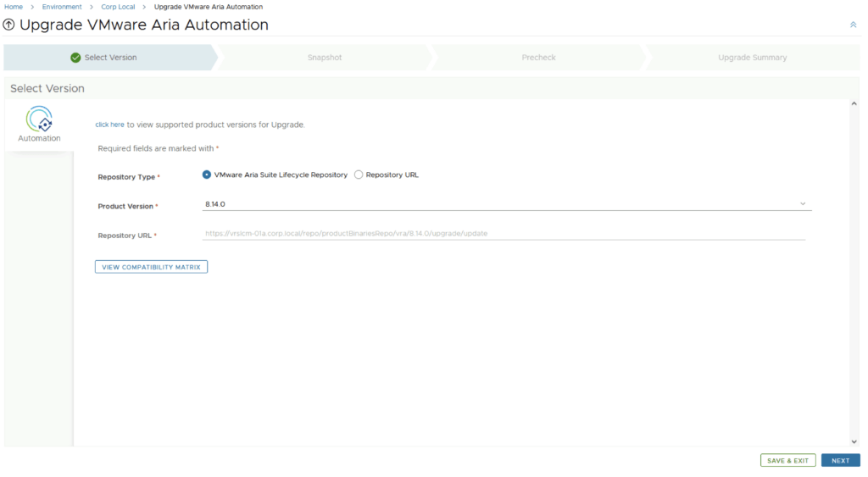The image size is (868, 477).
Task: Go to the Snapshot wizard step
Action: (325, 58)
